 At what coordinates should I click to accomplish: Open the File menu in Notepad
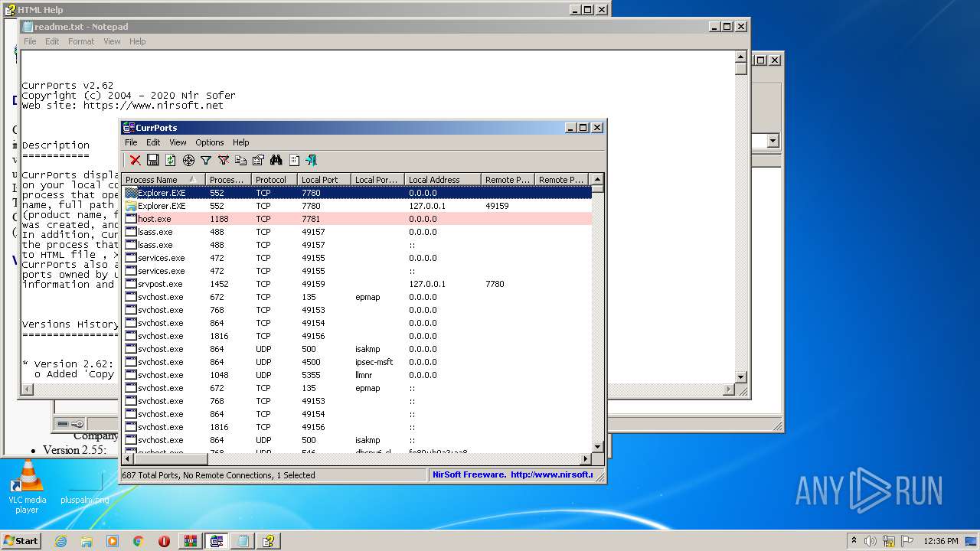(x=30, y=41)
